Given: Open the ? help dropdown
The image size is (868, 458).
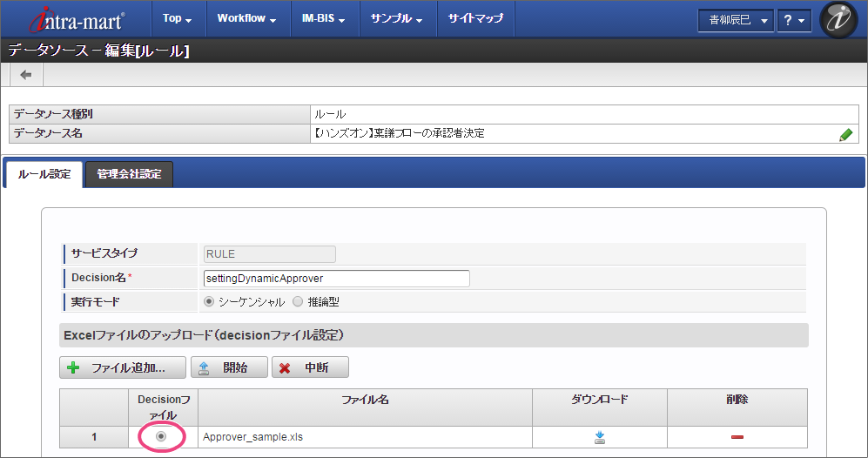Looking at the screenshot, I should pos(794,21).
